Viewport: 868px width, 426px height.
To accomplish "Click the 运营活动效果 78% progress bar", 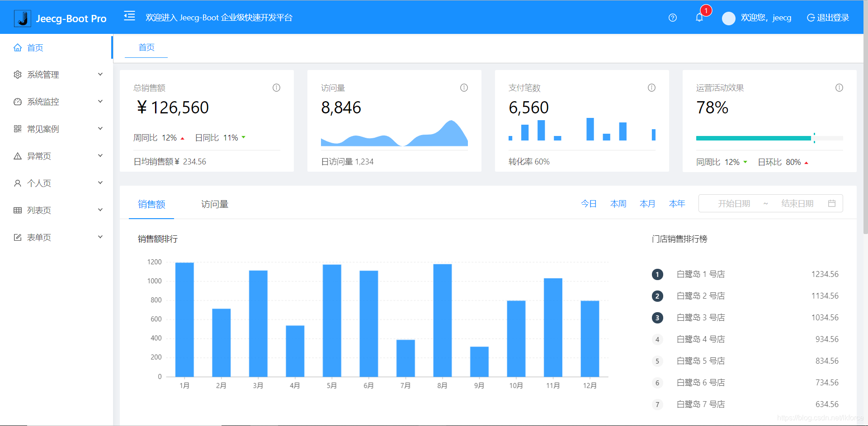I will pyautogui.click(x=769, y=138).
